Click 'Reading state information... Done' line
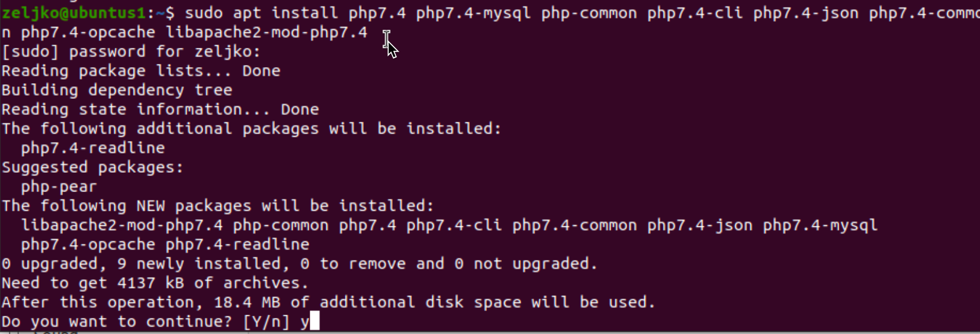 click(x=160, y=109)
